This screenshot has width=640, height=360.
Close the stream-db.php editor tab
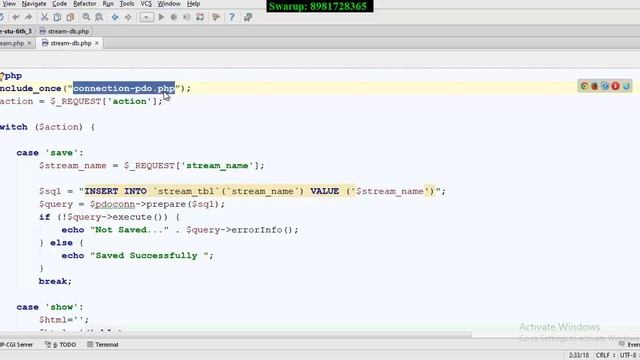click(97, 43)
